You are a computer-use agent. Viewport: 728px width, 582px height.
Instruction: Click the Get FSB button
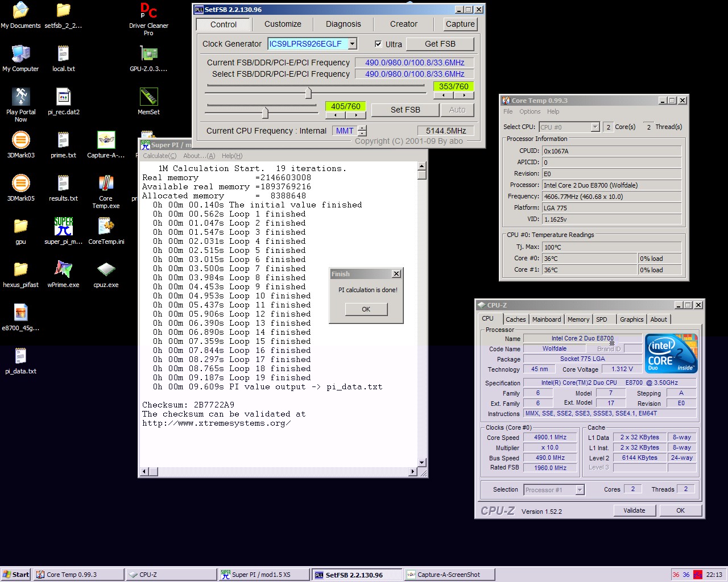click(x=440, y=44)
